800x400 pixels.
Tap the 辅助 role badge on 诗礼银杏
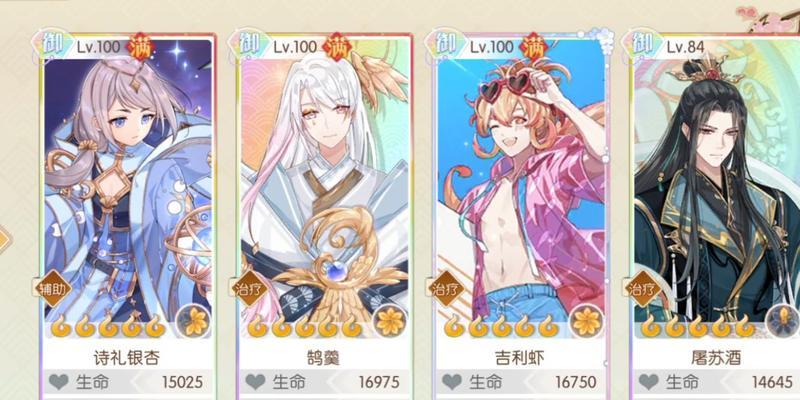coord(53,288)
